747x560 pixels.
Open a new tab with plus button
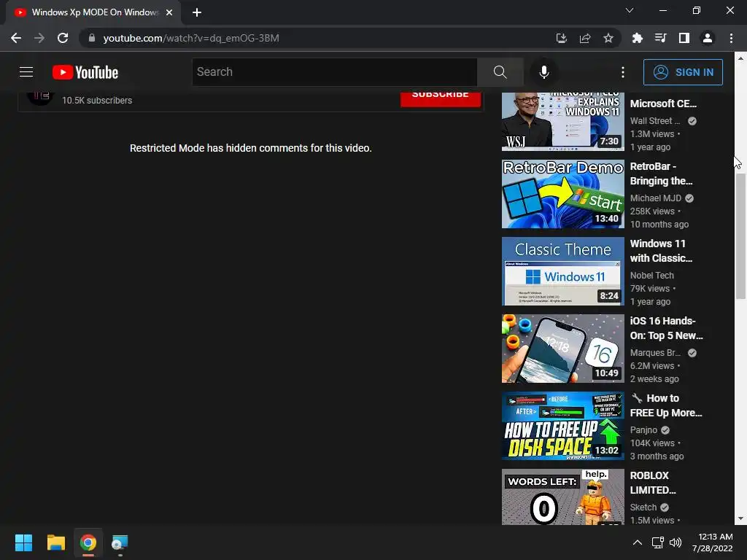(197, 12)
